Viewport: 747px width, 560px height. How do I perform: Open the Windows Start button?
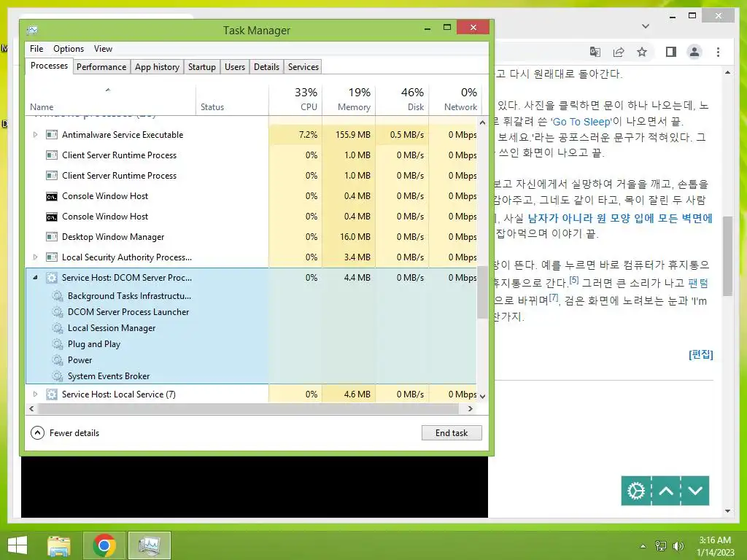pyautogui.click(x=18, y=545)
